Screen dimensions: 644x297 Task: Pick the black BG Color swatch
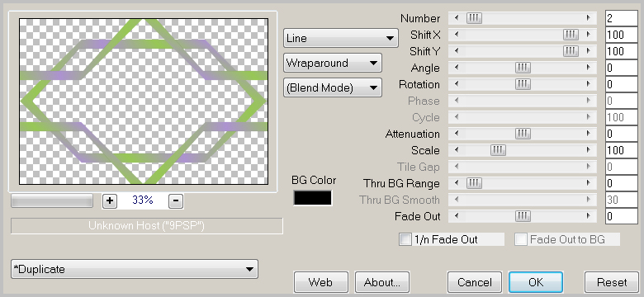(x=313, y=198)
